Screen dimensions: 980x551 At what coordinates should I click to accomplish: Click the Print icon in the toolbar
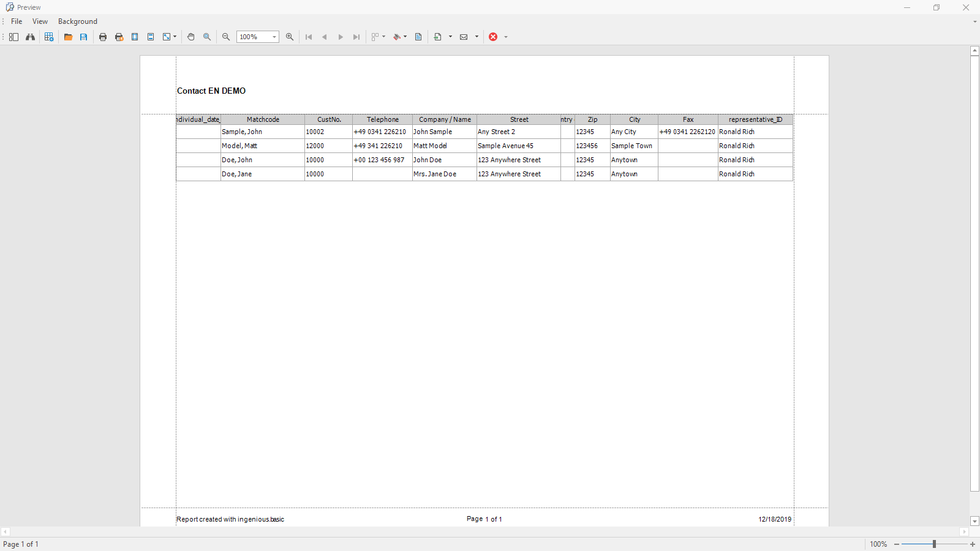(x=103, y=37)
